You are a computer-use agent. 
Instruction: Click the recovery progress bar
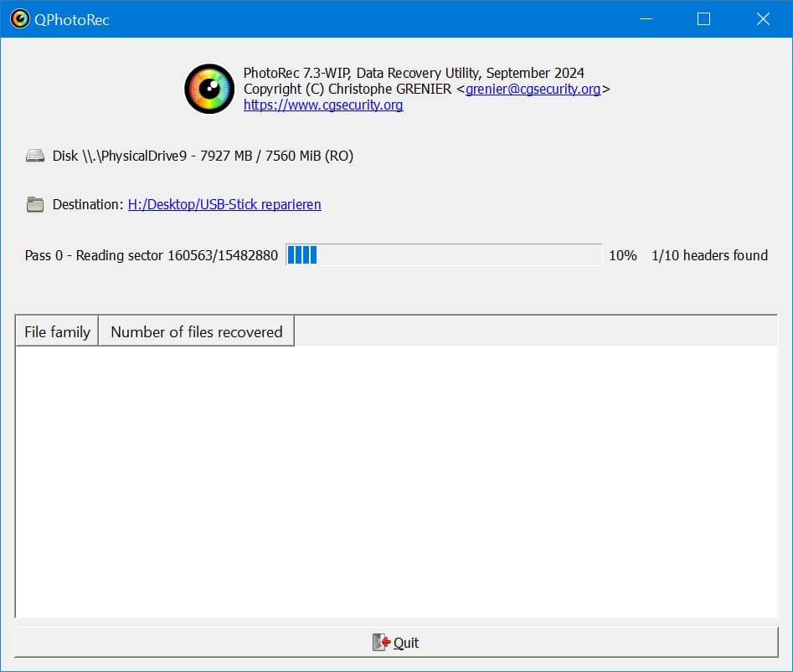coord(444,254)
